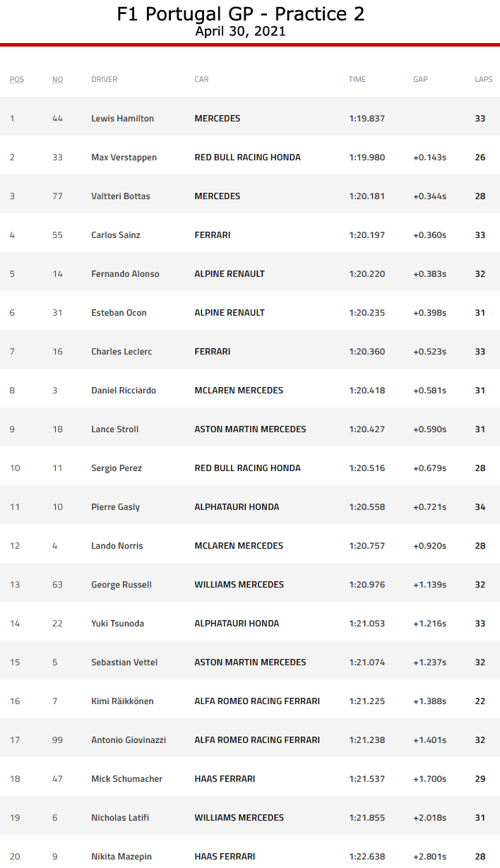Click the NO column header
The height and width of the screenshot is (868, 500).
(x=57, y=80)
